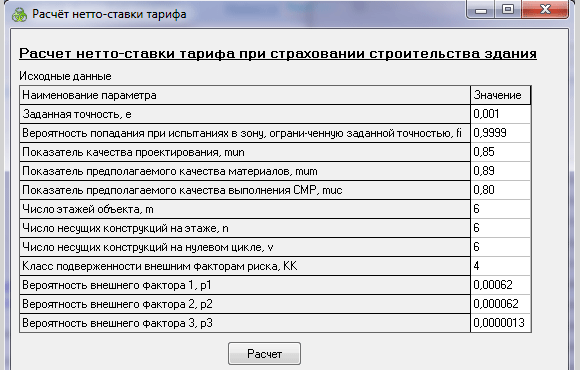Edit the fi probability value 0,9999
This screenshot has height=370, width=580.
pos(500,133)
